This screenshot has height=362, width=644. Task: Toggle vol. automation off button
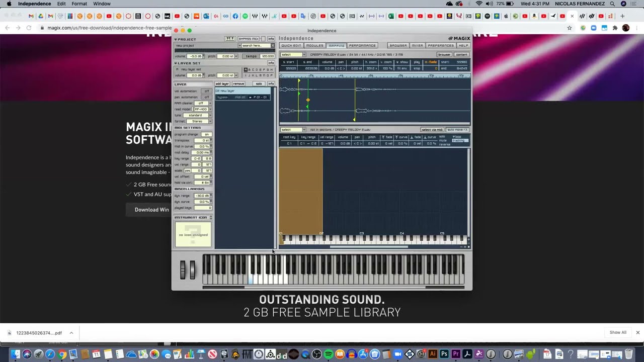(206, 91)
